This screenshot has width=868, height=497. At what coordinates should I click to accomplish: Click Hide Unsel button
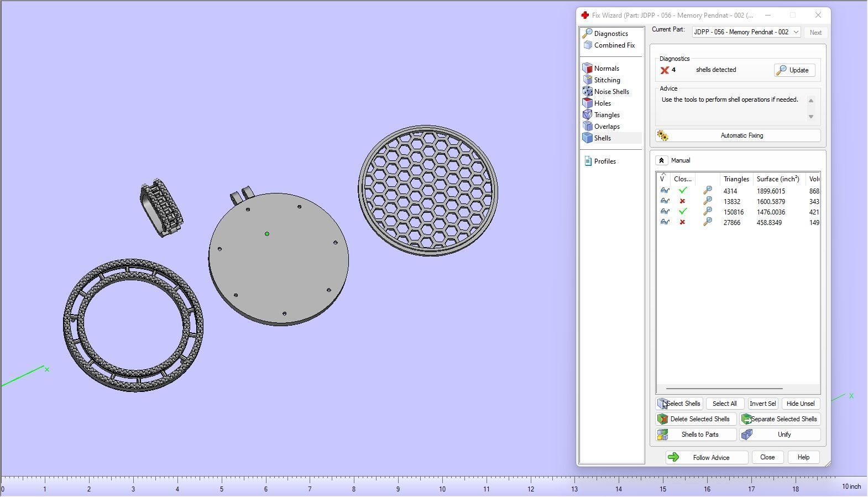[x=801, y=404]
